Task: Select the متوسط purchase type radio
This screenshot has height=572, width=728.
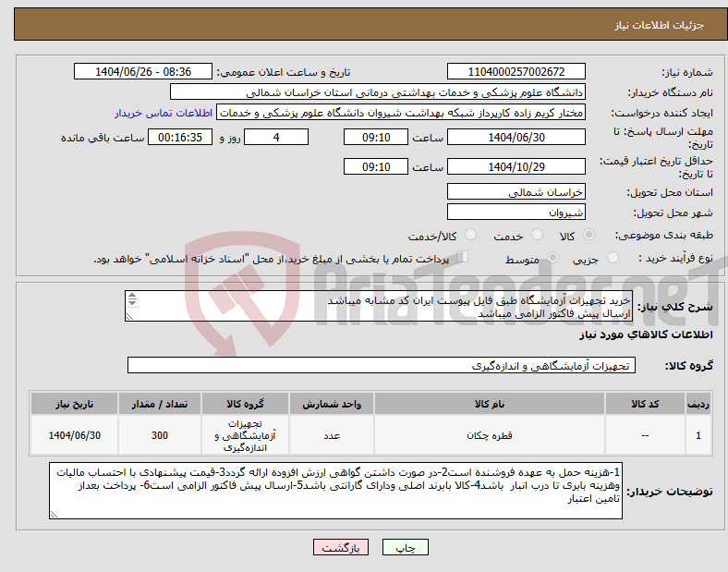Action: click(x=552, y=258)
